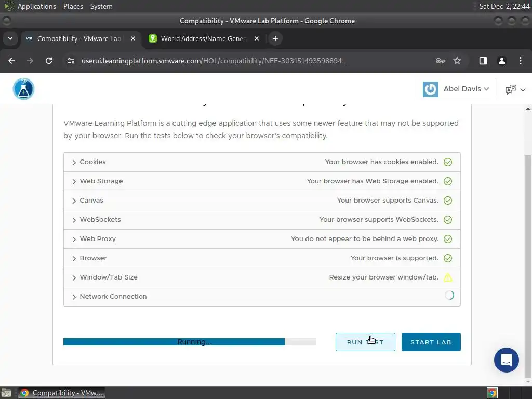Click the Cookies green check status icon
532x399 pixels.
pyautogui.click(x=448, y=162)
